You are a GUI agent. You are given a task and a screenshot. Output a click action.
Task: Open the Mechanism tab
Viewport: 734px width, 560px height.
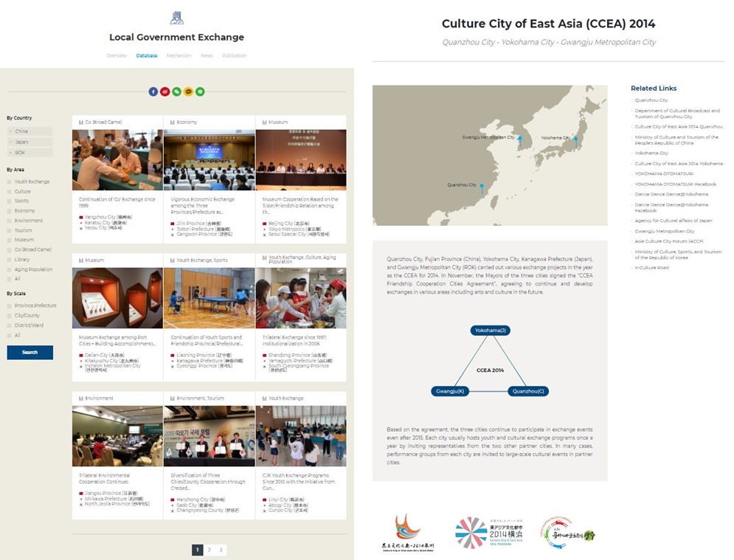(179, 56)
